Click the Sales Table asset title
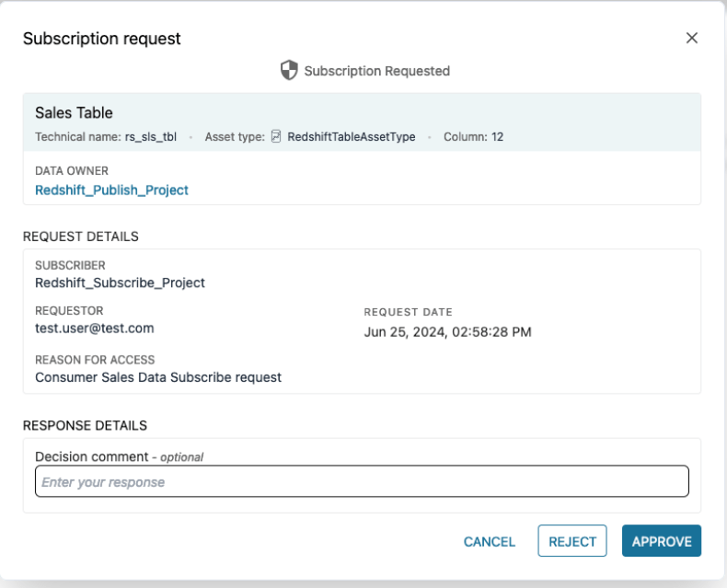This screenshot has height=588, width=727. (74, 113)
